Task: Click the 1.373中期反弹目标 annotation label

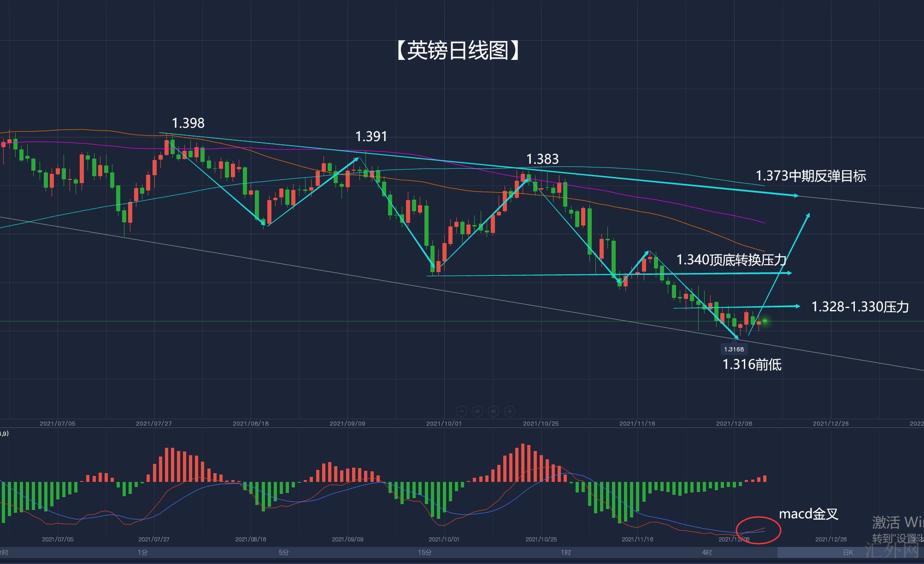Action: (x=811, y=176)
